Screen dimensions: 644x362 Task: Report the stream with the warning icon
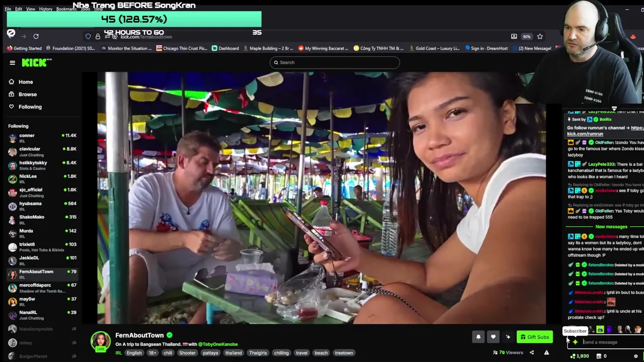546,352
